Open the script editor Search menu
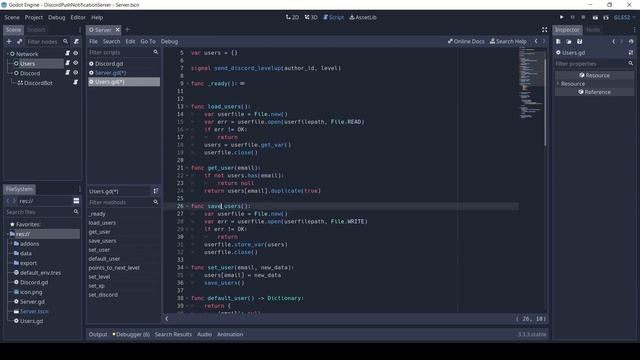 click(x=111, y=42)
